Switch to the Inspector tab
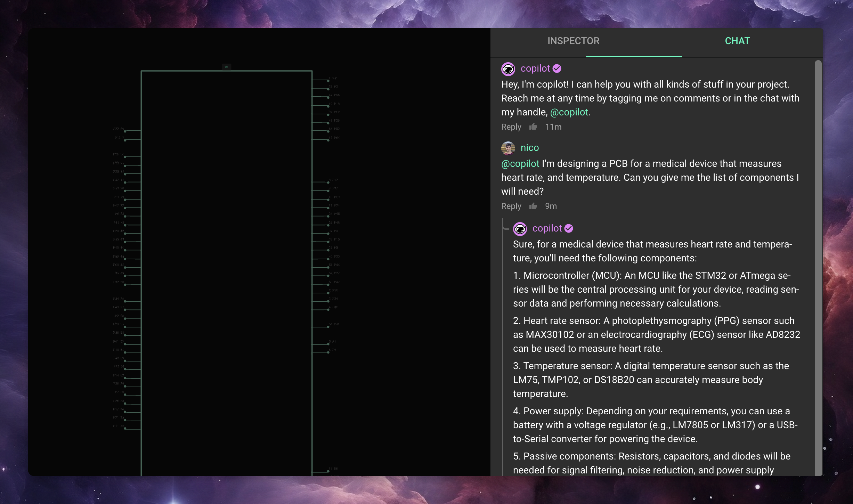Screen dimensions: 853x504 click(x=573, y=41)
